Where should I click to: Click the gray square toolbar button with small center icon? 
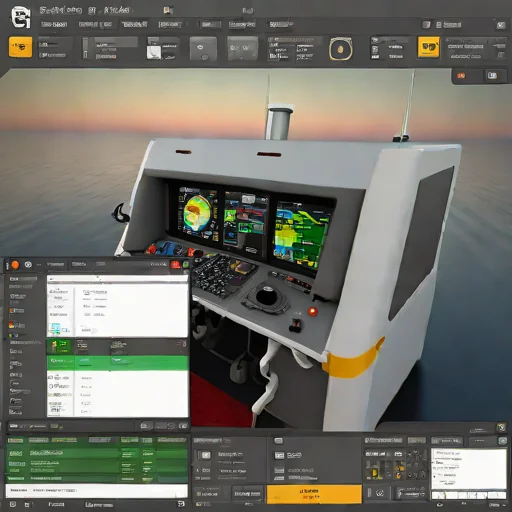pos(203,49)
